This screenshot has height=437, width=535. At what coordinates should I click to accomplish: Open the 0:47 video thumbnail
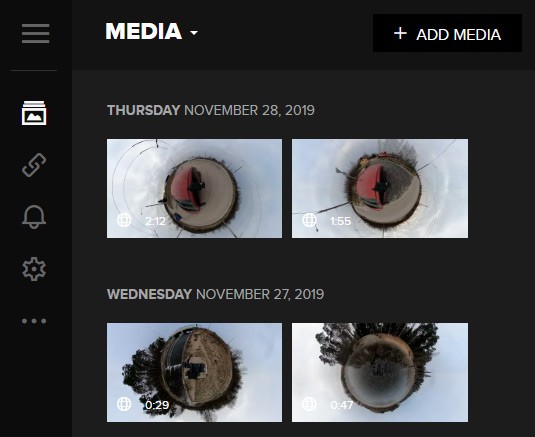tap(380, 373)
